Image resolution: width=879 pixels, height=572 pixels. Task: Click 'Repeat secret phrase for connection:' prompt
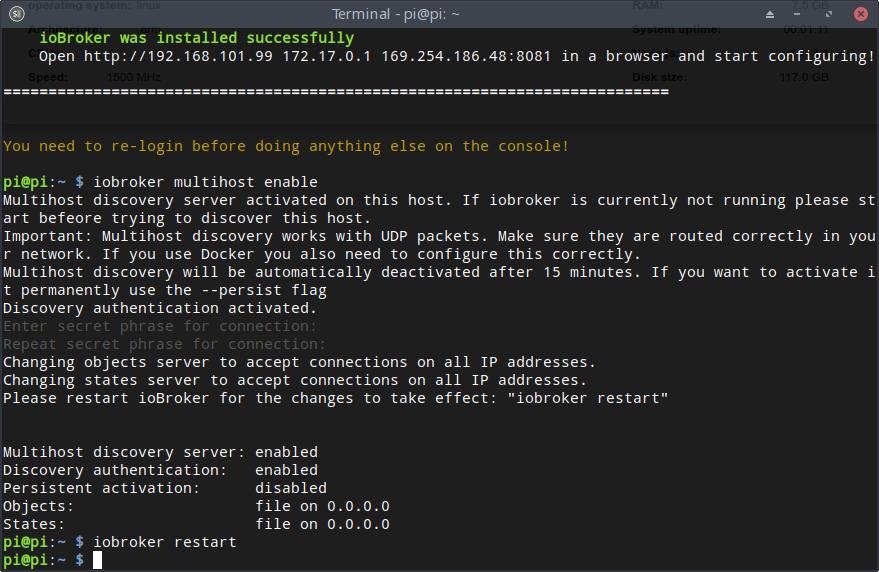click(164, 344)
